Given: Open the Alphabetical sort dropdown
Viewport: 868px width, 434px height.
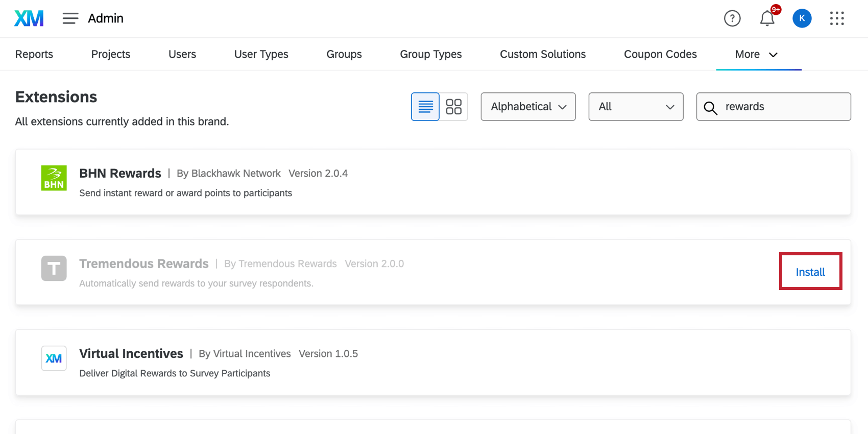Looking at the screenshot, I should [x=528, y=107].
